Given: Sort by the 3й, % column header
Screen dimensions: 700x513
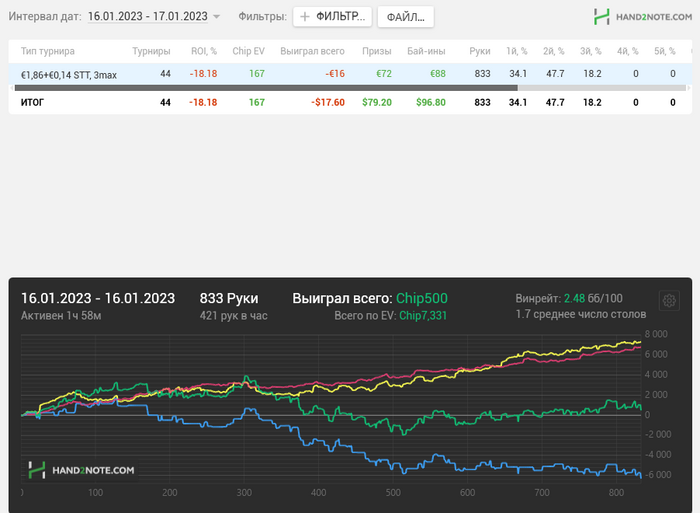Looking at the screenshot, I should pos(591,51).
